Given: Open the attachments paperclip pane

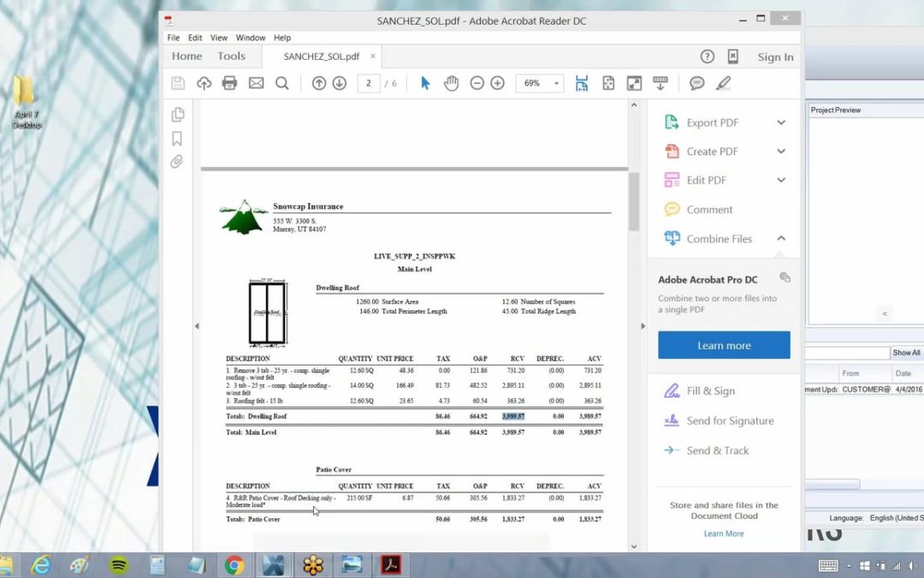Looking at the screenshot, I should (177, 162).
